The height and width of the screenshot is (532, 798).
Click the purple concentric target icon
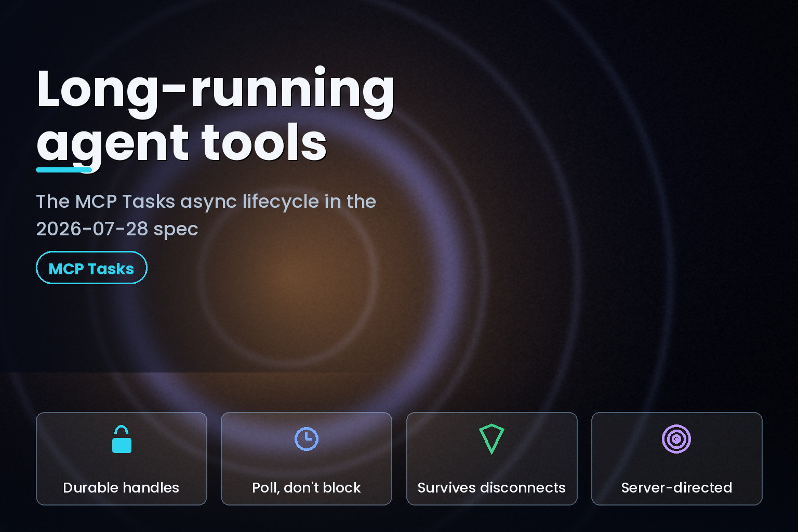[676, 439]
